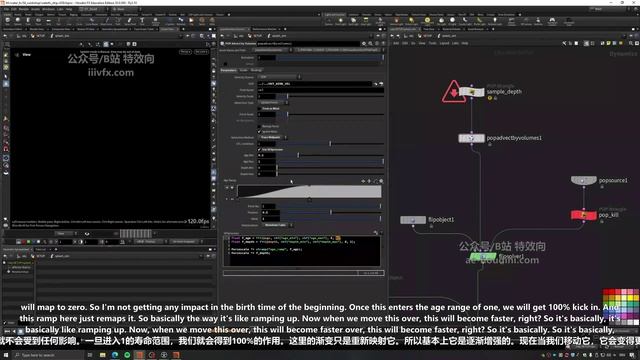Toggle the Use VEXpressions checkbox
This screenshot has width=640, height=360.
click(260, 149)
